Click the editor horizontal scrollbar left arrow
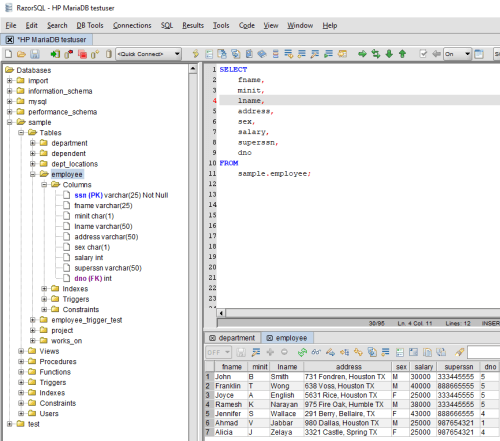The width and height of the screenshot is (500, 441). [x=221, y=313]
